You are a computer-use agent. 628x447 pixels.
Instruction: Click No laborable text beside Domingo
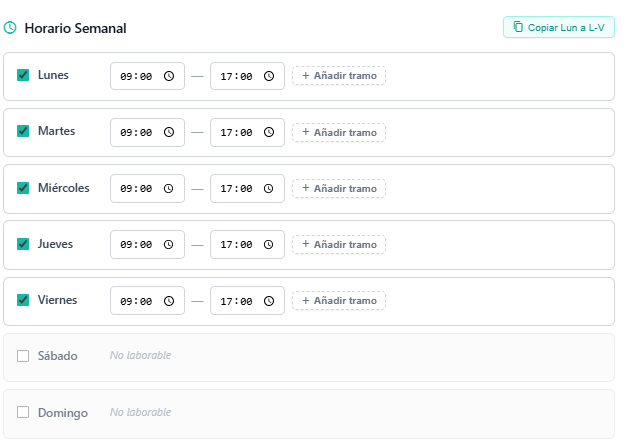coord(141,412)
